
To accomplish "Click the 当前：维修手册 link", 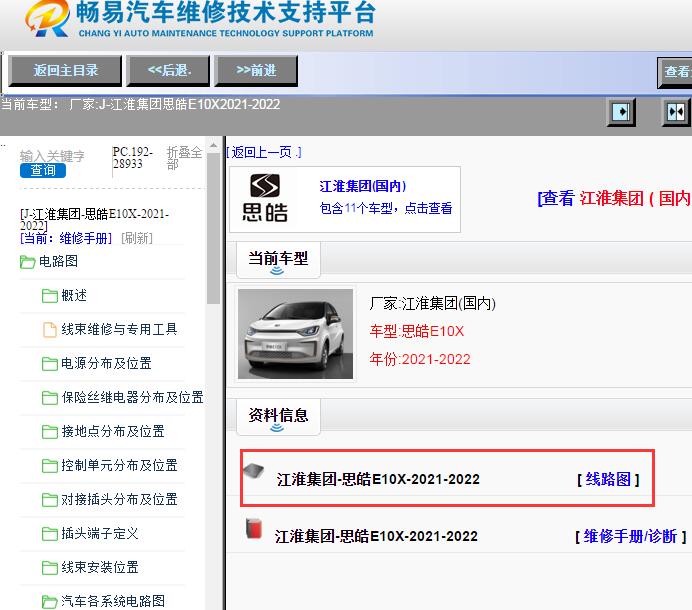I will (x=66, y=238).
